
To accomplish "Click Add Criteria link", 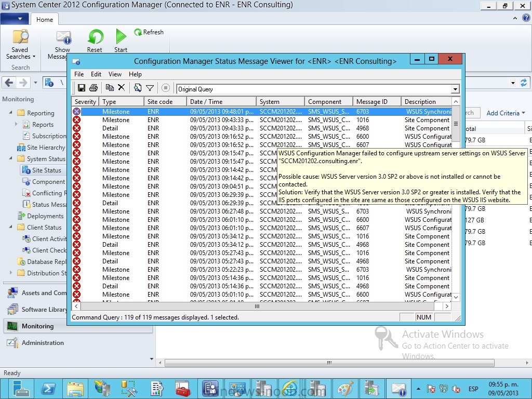I will click(505, 113).
